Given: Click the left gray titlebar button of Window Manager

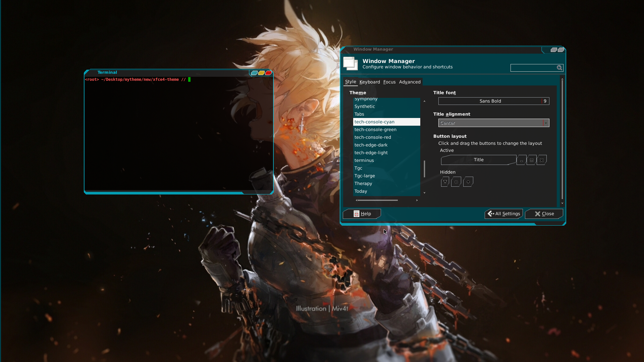Looking at the screenshot, I should point(554,50).
